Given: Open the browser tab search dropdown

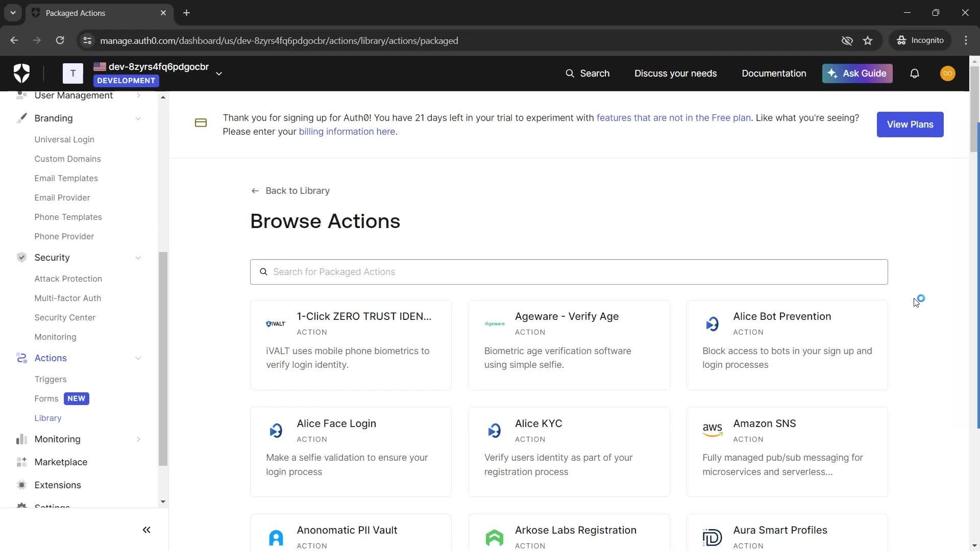Looking at the screenshot, I should tap(13, 13).
